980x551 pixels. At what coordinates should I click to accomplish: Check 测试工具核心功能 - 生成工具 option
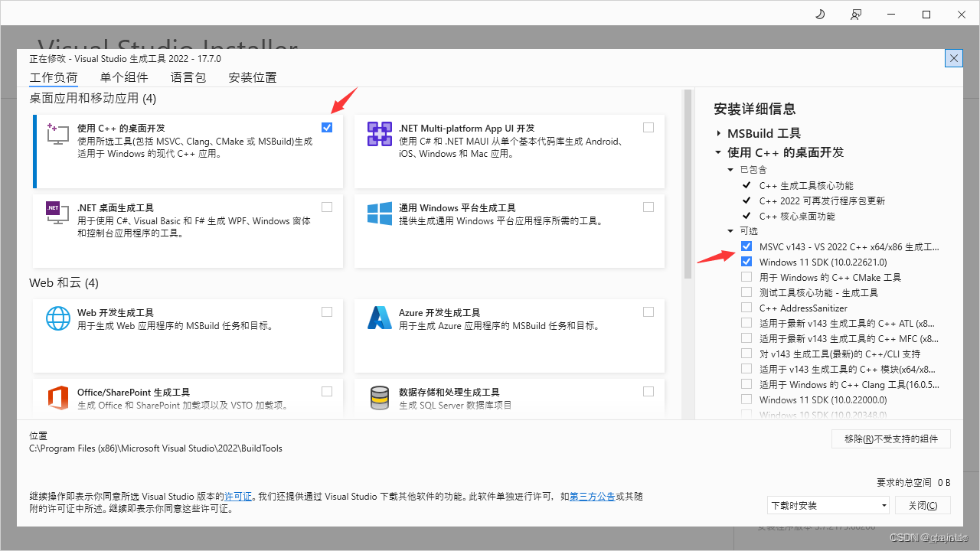tap(746, 292)
